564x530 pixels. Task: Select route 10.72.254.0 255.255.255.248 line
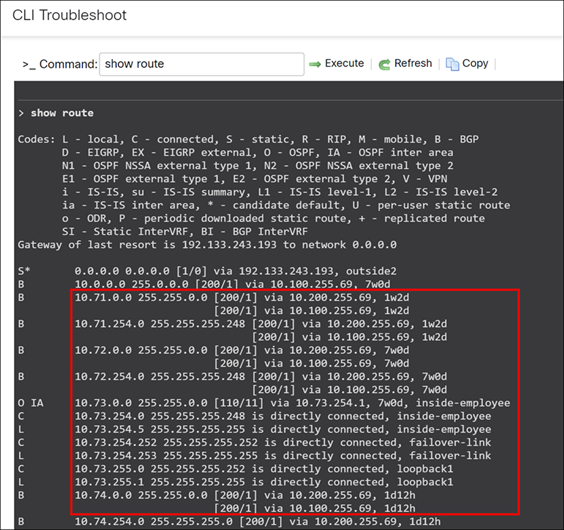coord(232,376)
